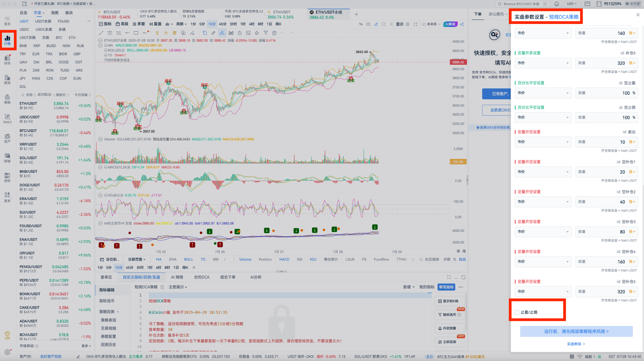Click the more options dots in indicator editor
Screen dimensions: 644x361
(461, 287)
